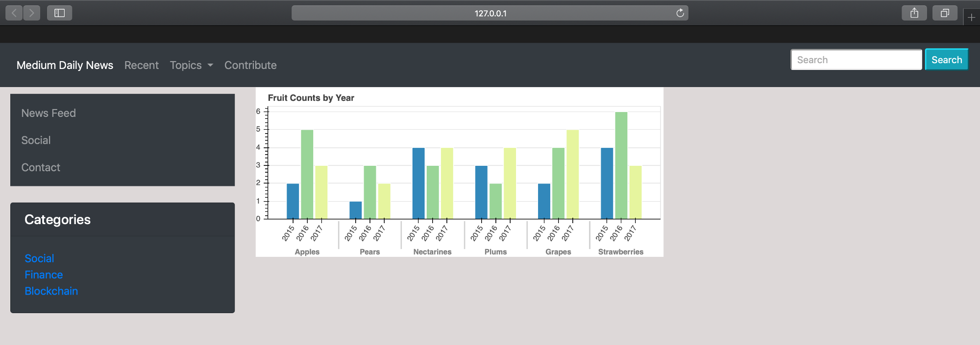980x345 pixels.
Task: Click the Strawberries 2016 green bar
Action: (621, 165)
